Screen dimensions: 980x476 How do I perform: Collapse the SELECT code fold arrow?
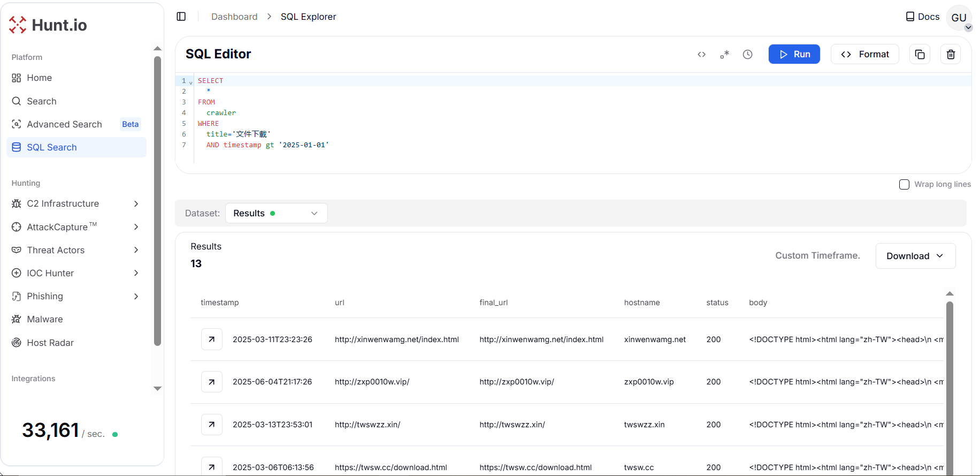[191, 82]
